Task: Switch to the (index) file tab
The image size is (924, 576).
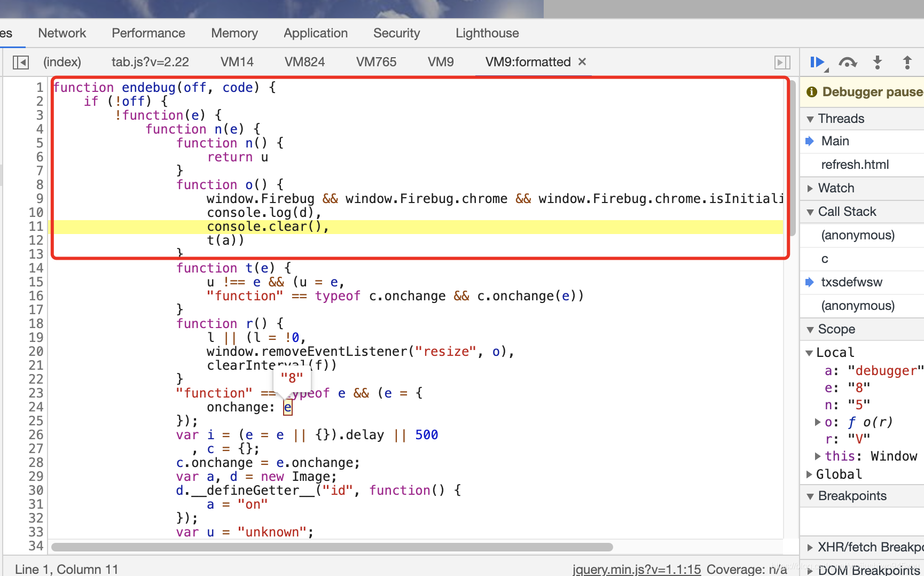Action: tap(62, 62)
